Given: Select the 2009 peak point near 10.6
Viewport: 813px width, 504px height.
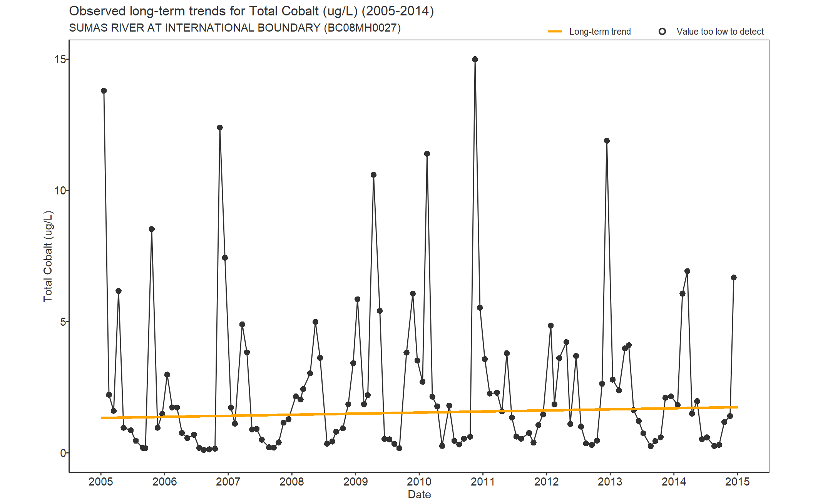Looking at the screenshot, I should tap(373, 175).
